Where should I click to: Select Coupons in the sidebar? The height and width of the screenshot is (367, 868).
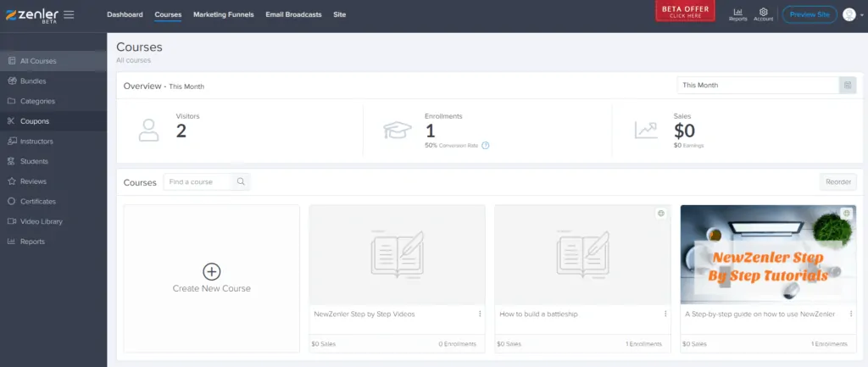click(35, 121)
